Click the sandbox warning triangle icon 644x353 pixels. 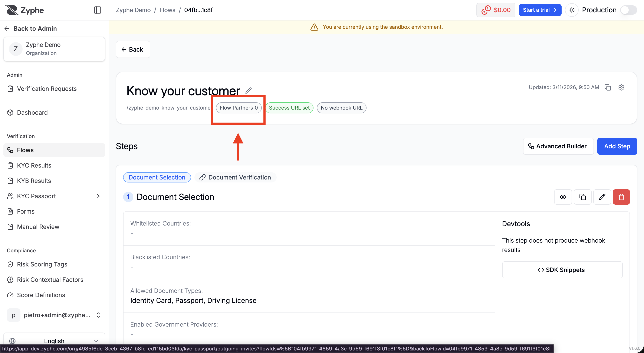coord(314,27)
